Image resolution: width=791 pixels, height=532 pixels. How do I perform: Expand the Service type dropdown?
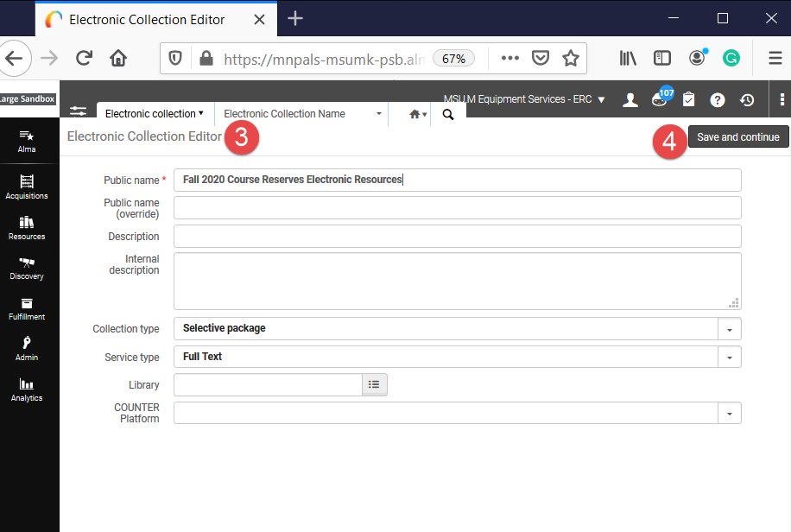730,358
